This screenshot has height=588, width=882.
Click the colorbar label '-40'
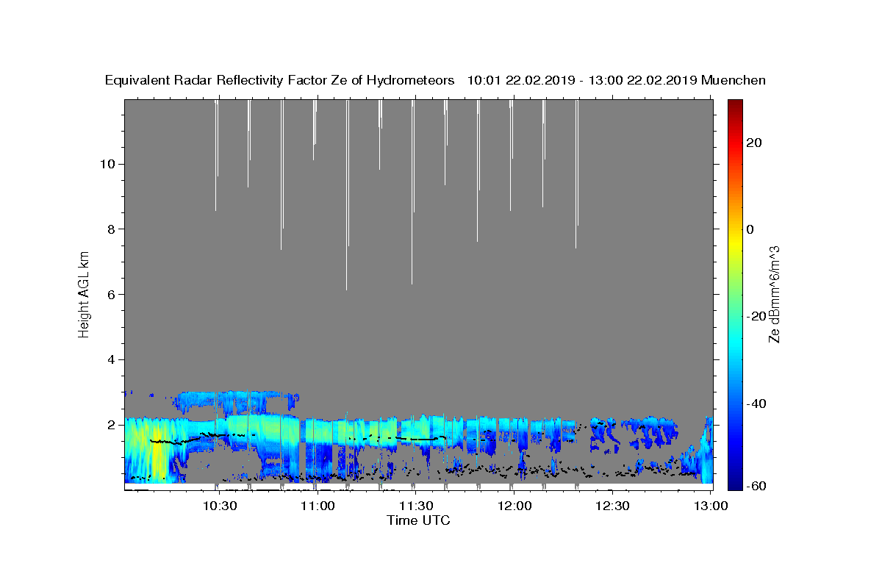point(756,404)
